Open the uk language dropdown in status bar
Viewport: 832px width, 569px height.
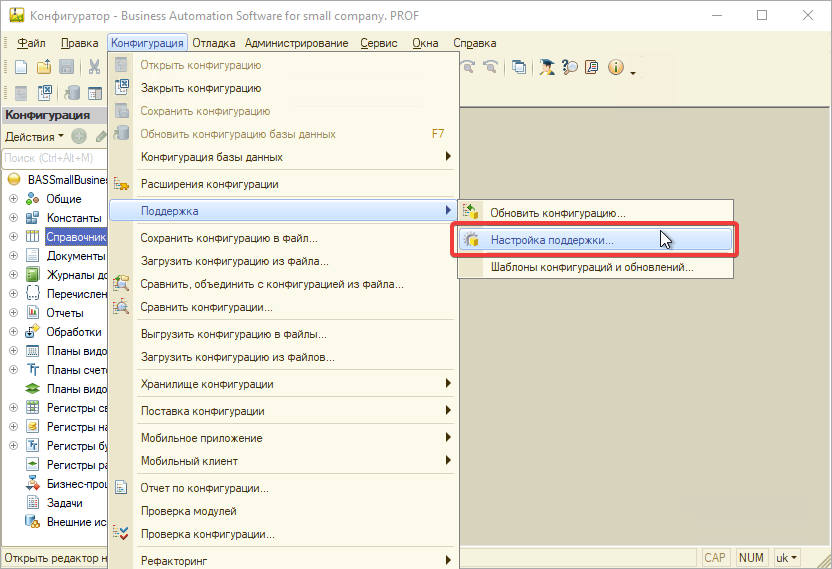tap(788, 557)
